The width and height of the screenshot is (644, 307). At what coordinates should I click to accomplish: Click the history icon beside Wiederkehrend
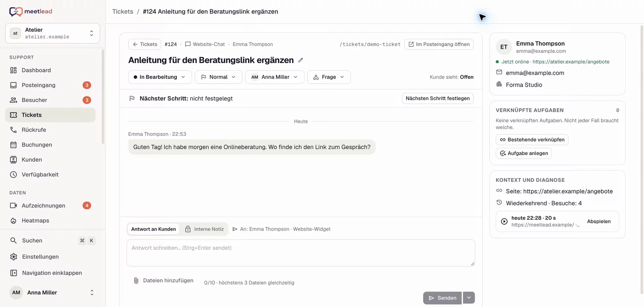(x=499, y=203)
